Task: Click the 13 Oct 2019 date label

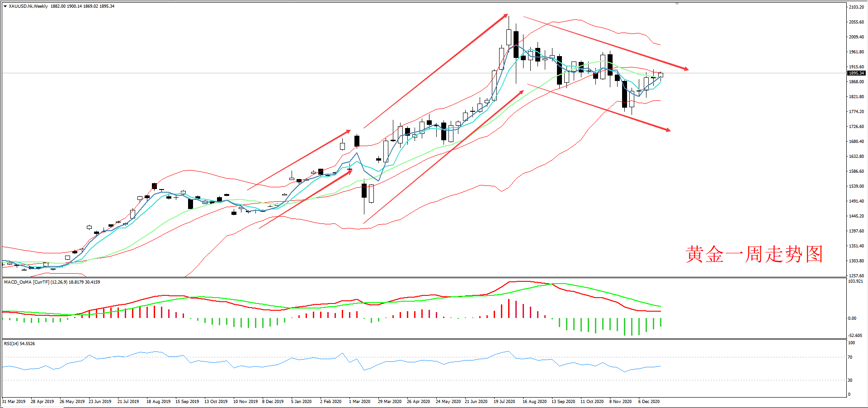Action: pyautogui.click(x=216, y=401)
